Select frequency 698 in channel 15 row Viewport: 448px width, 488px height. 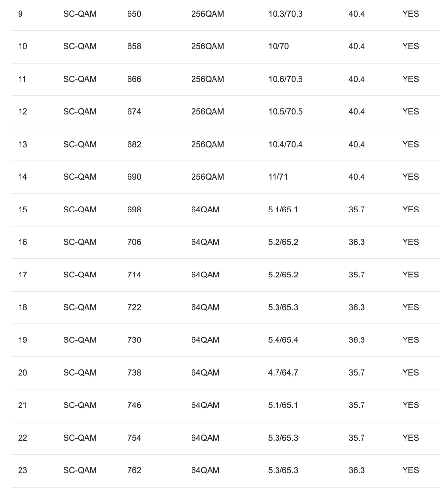(134, 210)
